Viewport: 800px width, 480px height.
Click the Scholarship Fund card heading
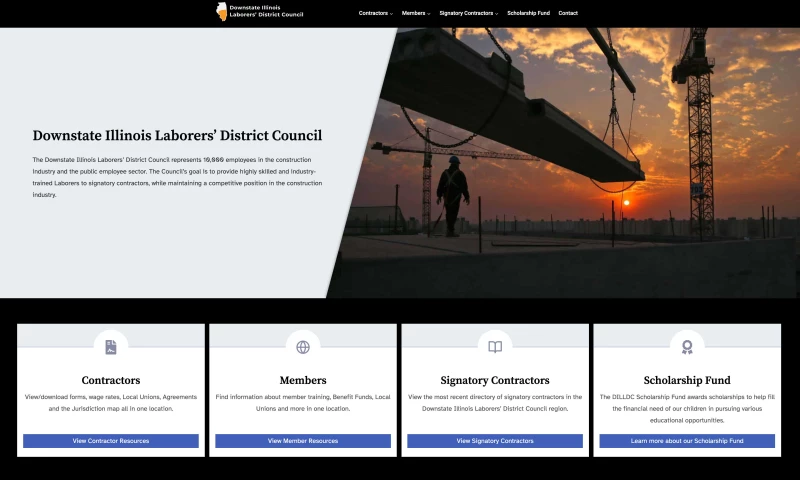687,380
